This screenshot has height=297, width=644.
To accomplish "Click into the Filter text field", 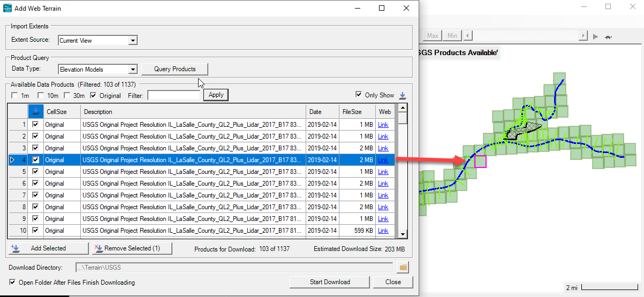I will [173, 95].
